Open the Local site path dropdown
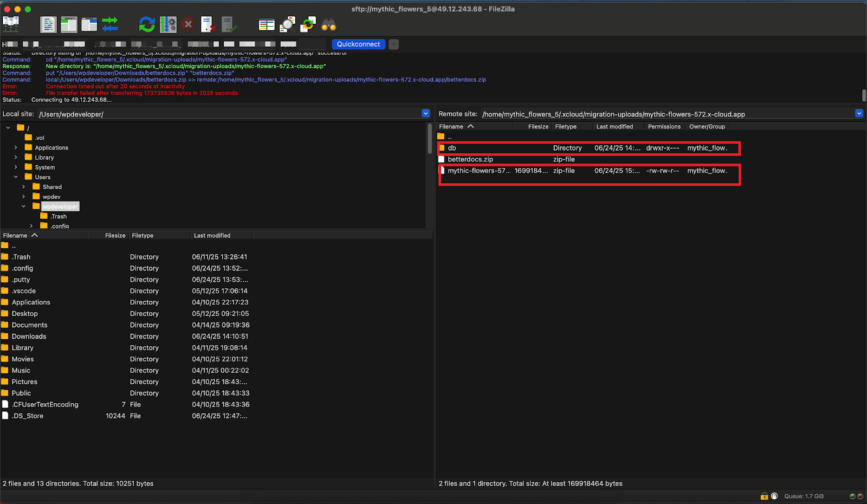Image resolution: width=867 pixels, height=504 pixels. 425,114
